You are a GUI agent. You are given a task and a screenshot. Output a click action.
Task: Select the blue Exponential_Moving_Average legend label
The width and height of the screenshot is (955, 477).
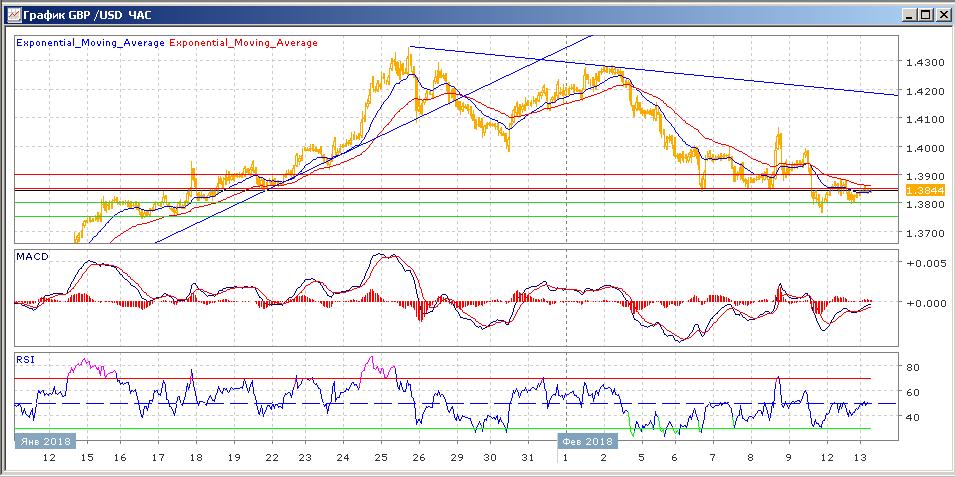click(x=91, y=43)
